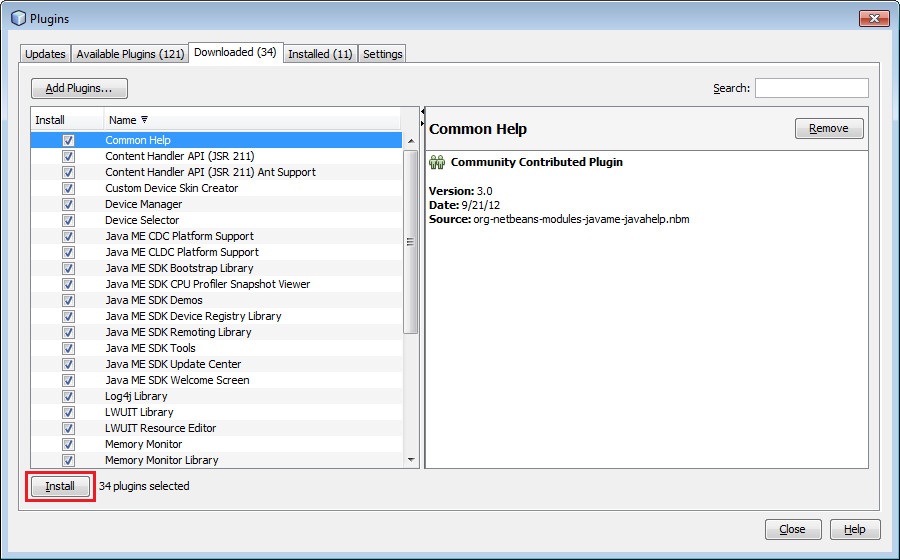Viewport: 900px width, 560px height.
Task: Click the sort indicator icon beside Name
Action: pyautogui.click(x=145, y=119)
